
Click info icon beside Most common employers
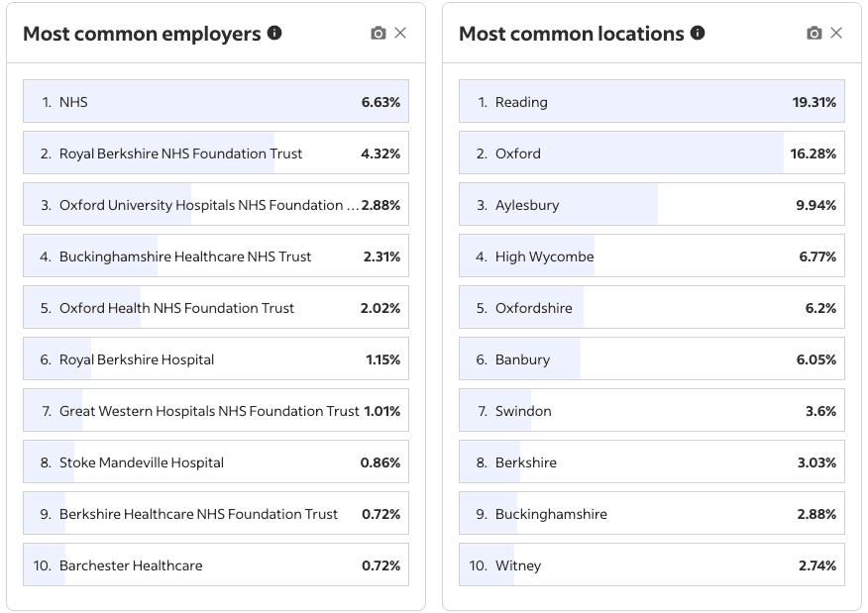coord(274,33)
